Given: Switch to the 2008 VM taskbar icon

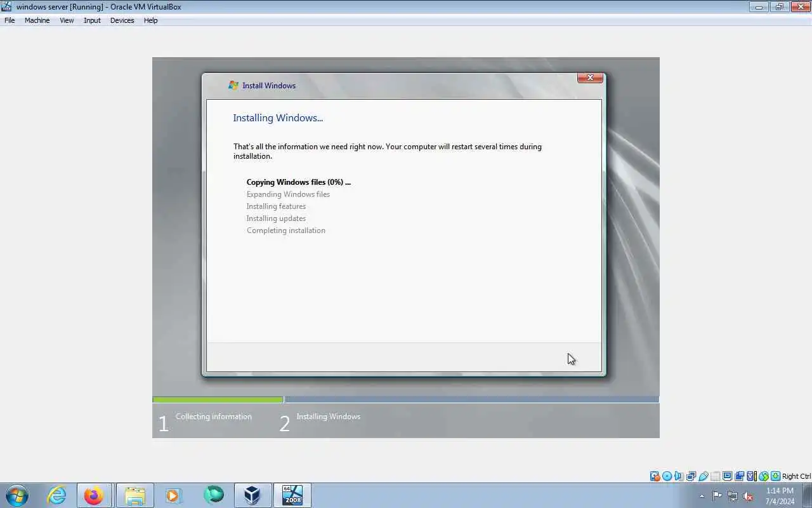Looking at the screenshot, I should [292, 495].
